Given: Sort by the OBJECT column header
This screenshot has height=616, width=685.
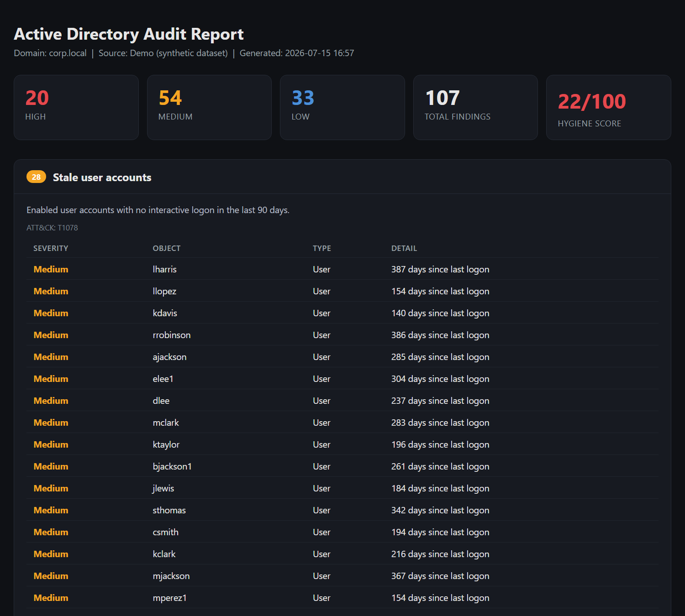Looking at the screenshot, I should pyautogui.click(x=167, y=248).
